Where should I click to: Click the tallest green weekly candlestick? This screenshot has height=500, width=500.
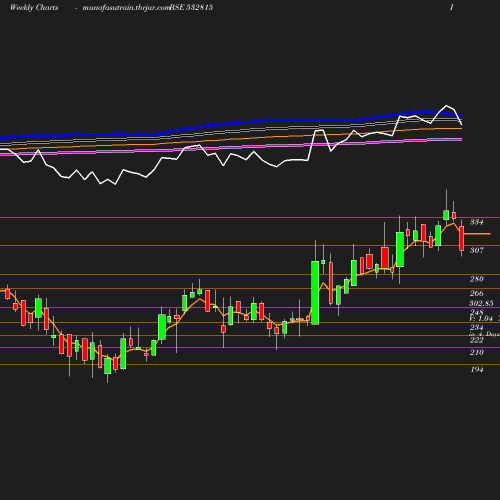tap(315, 293)
